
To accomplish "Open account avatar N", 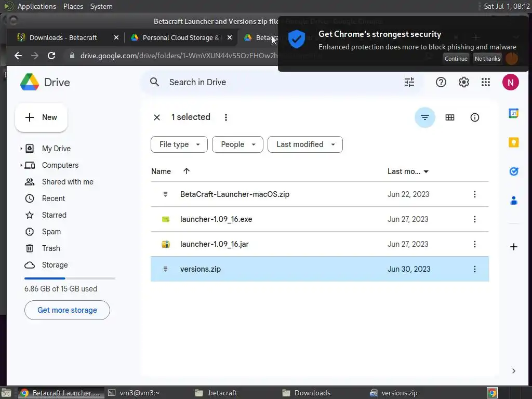I will [510, 82].
